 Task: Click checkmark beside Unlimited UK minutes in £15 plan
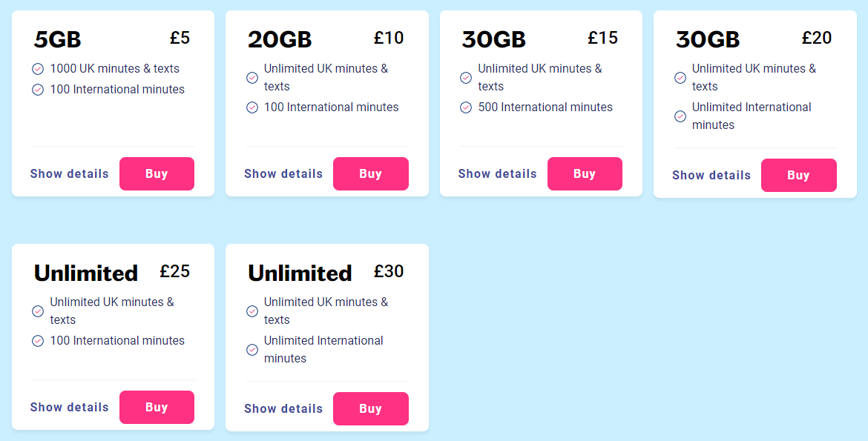[466, 78]
